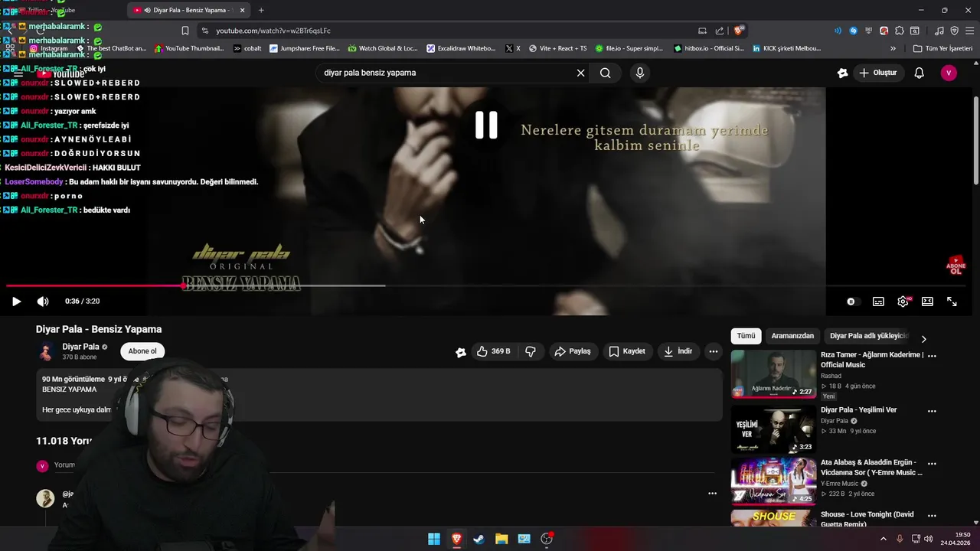The image size is (980, 551).
Task: Expand hidden bookmarks with double chevron
Action: (893, 48)
